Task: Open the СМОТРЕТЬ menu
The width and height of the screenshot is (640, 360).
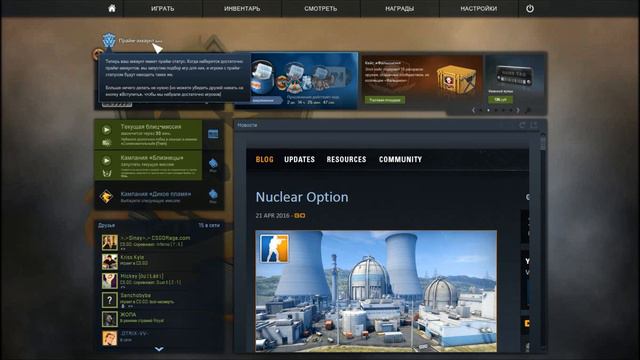Action: click(320, 9)
